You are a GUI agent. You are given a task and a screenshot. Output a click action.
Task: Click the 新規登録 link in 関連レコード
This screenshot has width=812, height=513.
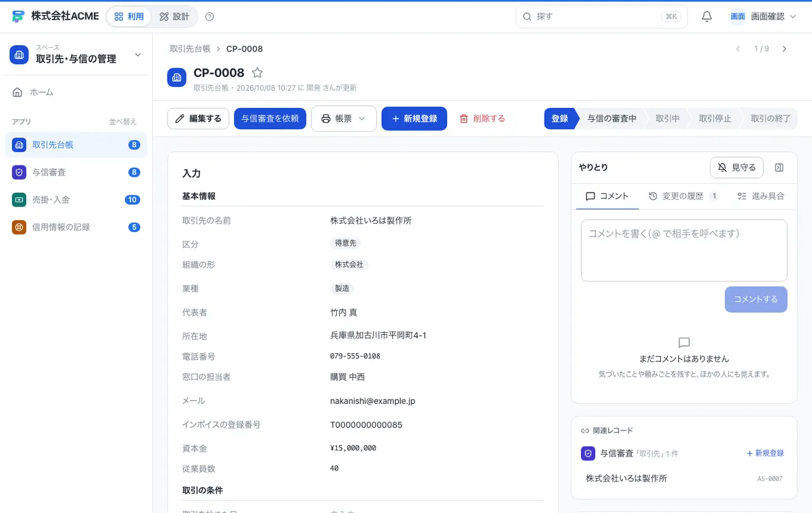[x=766, y=453]
